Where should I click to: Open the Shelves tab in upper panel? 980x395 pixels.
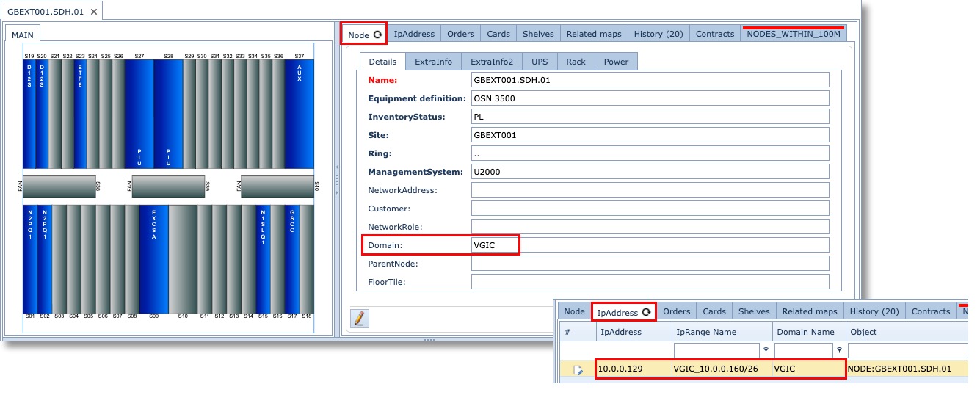tap(538, 34)
